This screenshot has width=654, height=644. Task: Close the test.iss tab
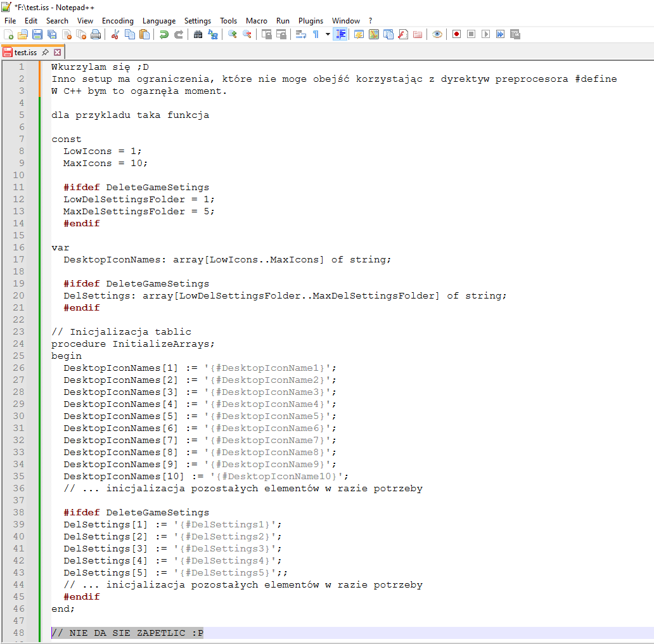pyautogui.click(x=58, y=52)
